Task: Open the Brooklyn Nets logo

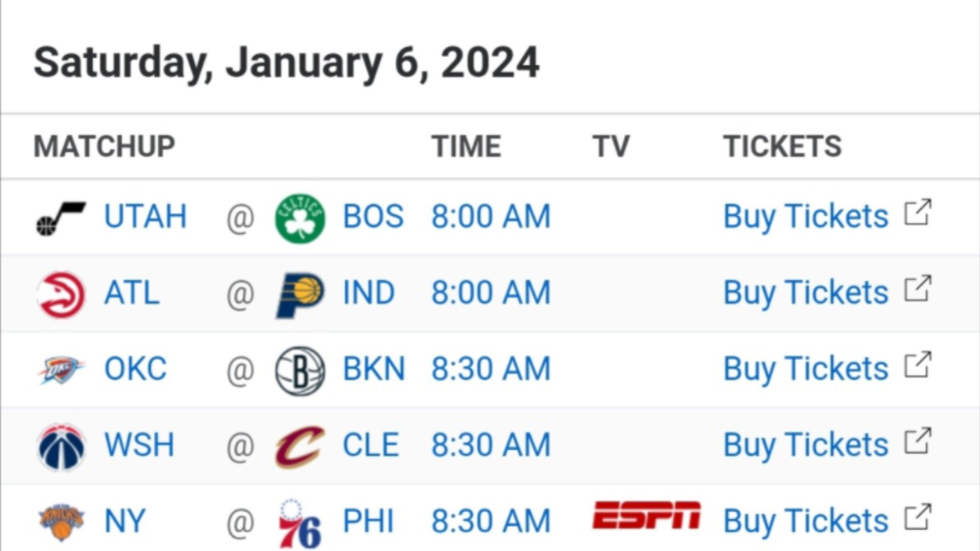Action: click(300, 371)
